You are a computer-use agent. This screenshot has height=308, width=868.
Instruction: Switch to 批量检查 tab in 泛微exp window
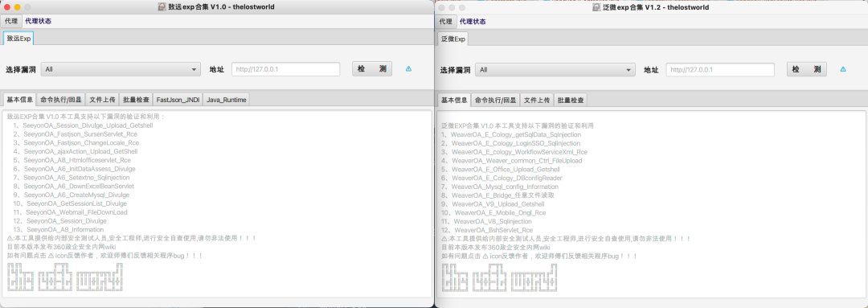pyautogui.click(x=571, y=101)
